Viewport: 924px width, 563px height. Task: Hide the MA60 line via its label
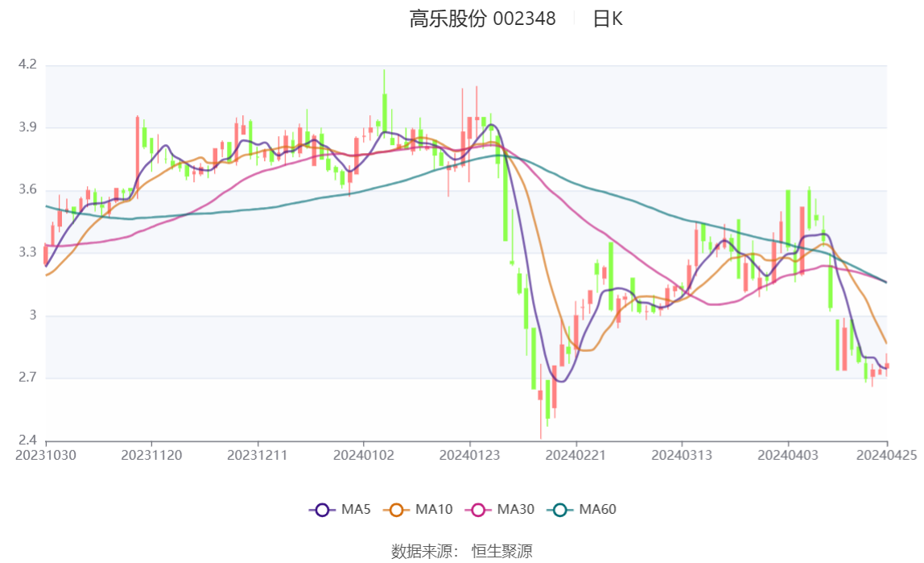point(597,509)
